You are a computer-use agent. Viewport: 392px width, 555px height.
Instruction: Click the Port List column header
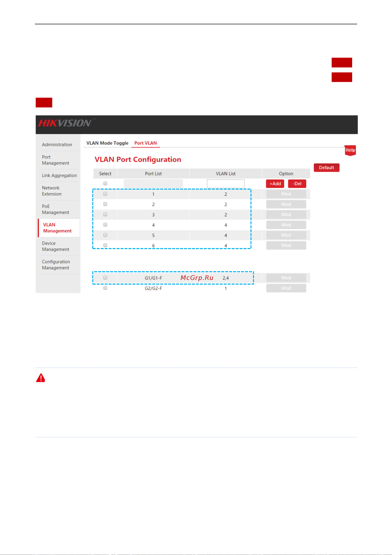click(153, 174)
